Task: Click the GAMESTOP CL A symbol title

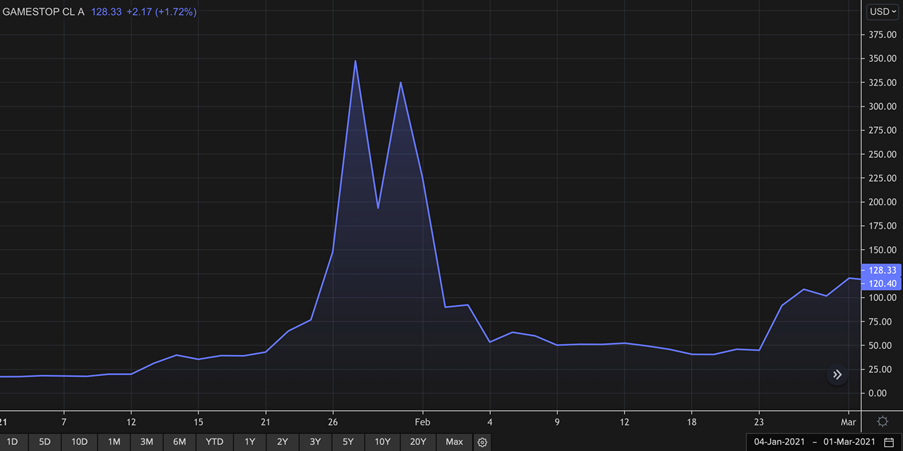Action: tap(42, 12)
